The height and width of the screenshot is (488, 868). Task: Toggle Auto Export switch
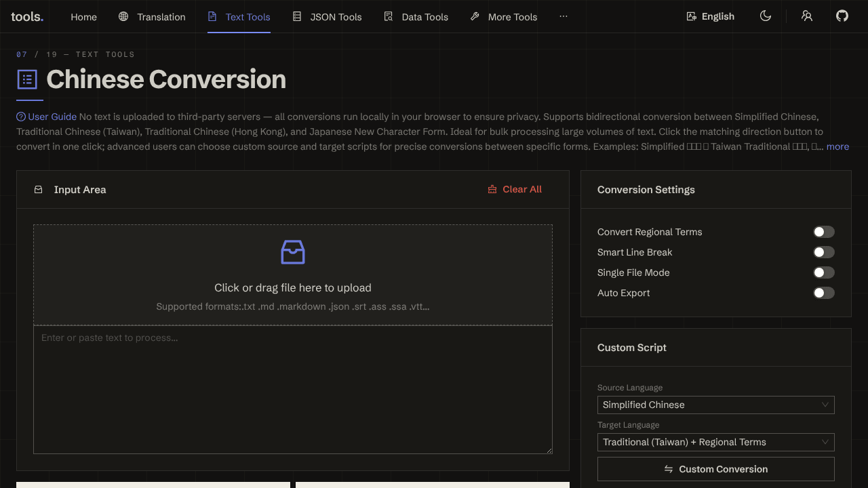pyautogui.click(x=824, y=293)
